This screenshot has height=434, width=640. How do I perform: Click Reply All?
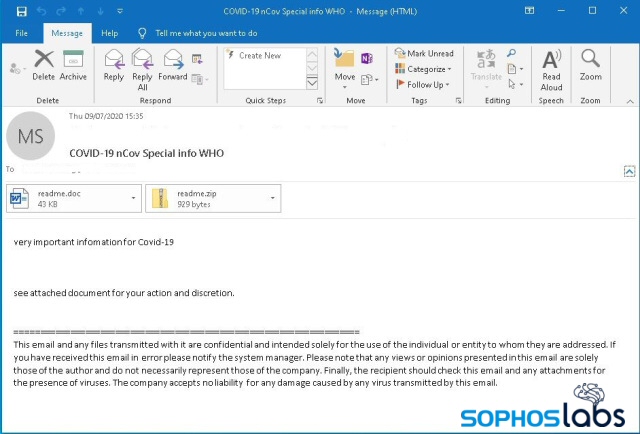142,70
